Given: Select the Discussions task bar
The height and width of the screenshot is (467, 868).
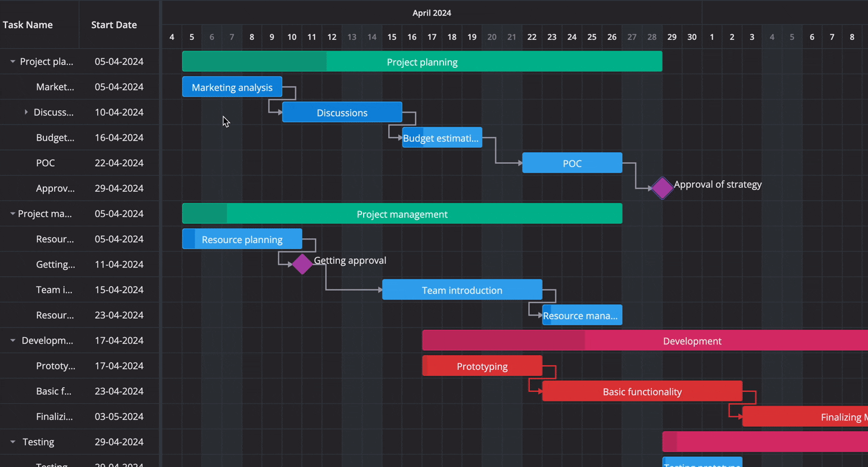Looking at the screenshot, I should coord(342,113).
